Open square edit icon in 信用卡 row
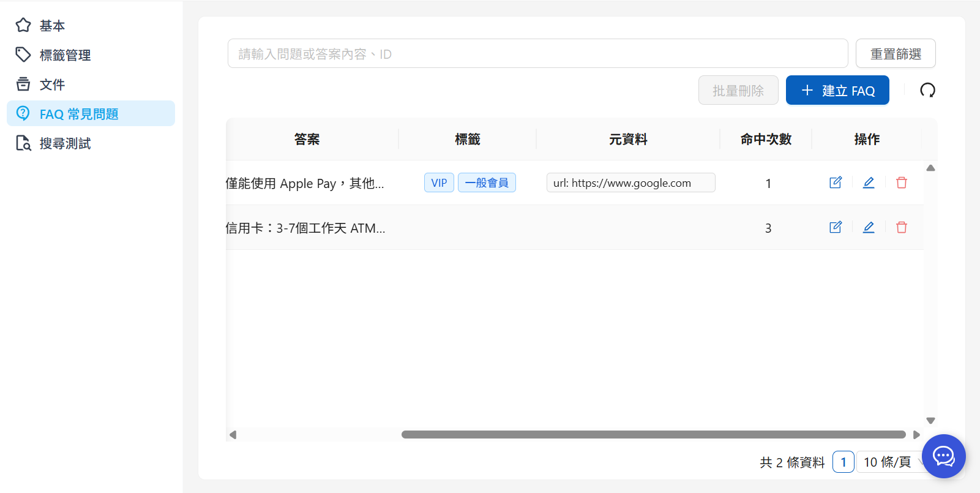 click(x=835, y=227)
